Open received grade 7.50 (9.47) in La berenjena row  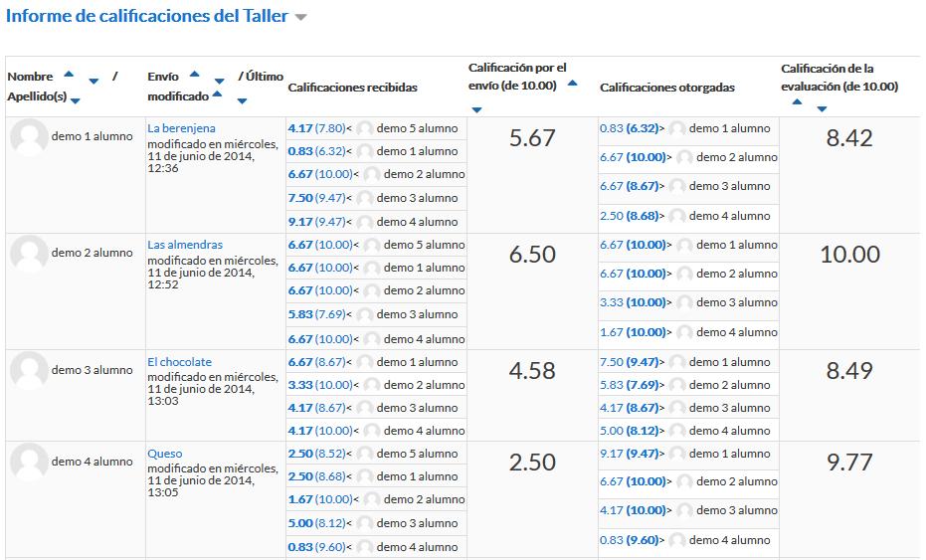316,198
